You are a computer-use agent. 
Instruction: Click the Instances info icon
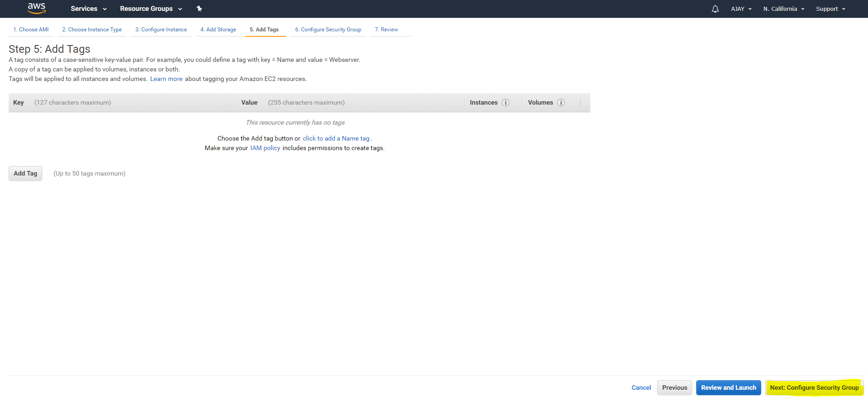(x=505, y=103)
